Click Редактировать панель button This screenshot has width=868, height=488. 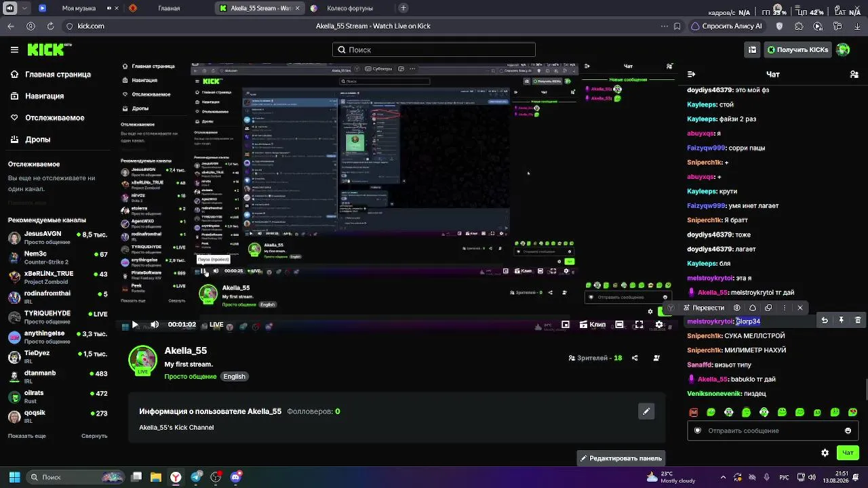pyautogui.click(x=620, y=458)
